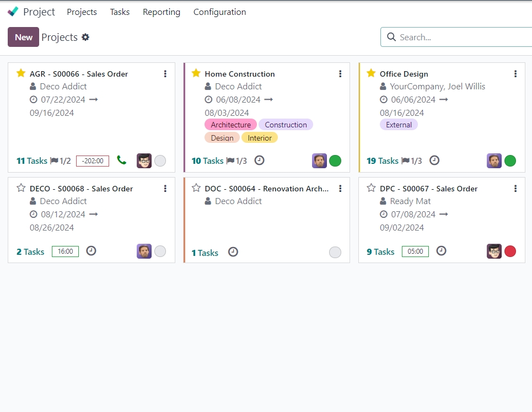Image resolution: width=532 pixels, height=412 pixels.
Task: Open the Reporting menu
Action: pyautogui.click(x=161, y=12)
